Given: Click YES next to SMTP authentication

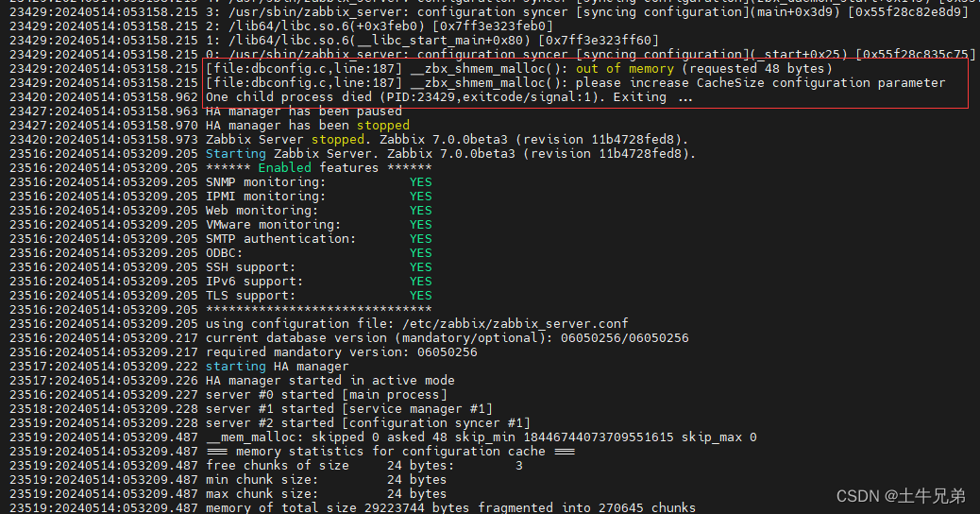Looking at the screenshot, I should point(421,239).
